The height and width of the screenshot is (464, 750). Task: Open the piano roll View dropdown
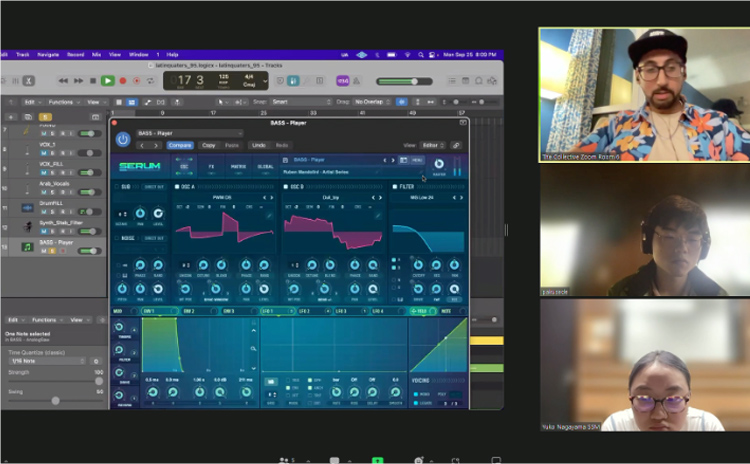[79, 320]
